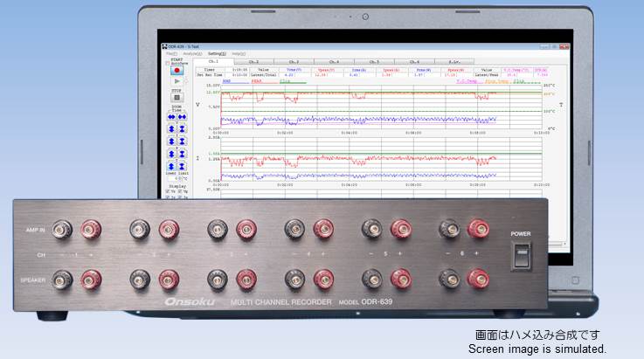Click the Latest/Total label

pyautogui.click(x=264, y=75)
